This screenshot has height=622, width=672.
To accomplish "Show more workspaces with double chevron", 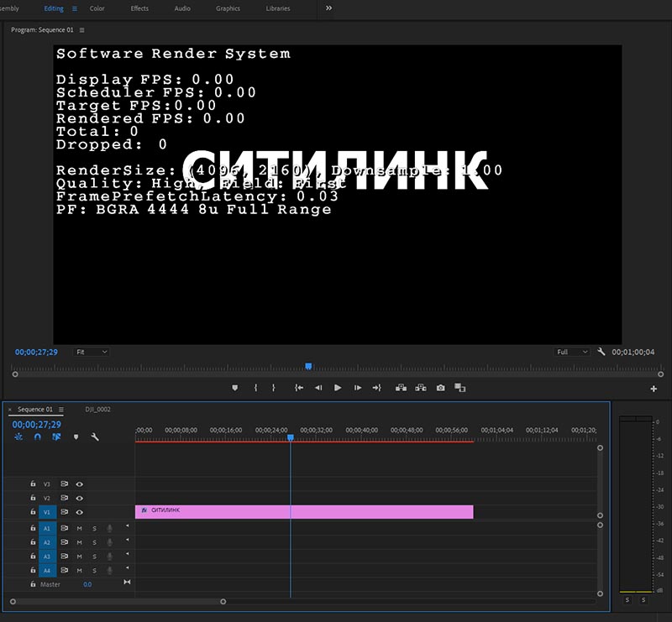I will (328, 8).
